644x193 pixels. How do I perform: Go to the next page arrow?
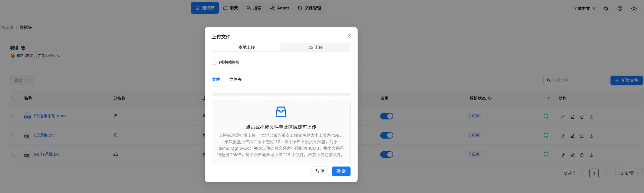pos(606,173)
